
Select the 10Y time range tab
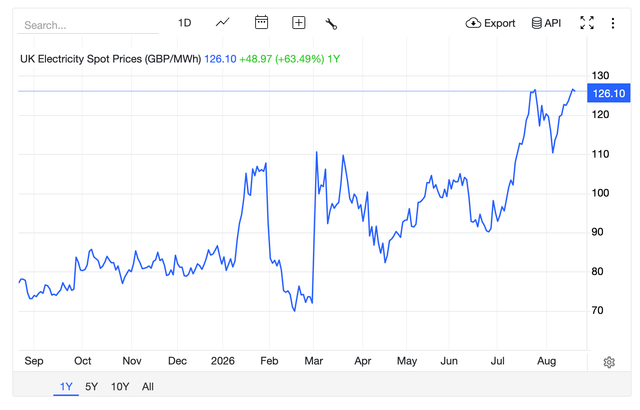[120, 386]
